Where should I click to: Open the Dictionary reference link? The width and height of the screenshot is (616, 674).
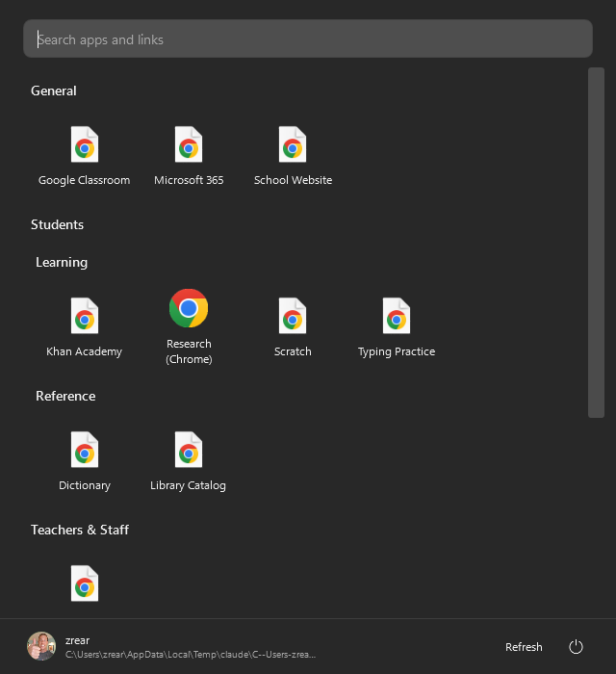tap(84, 461)
